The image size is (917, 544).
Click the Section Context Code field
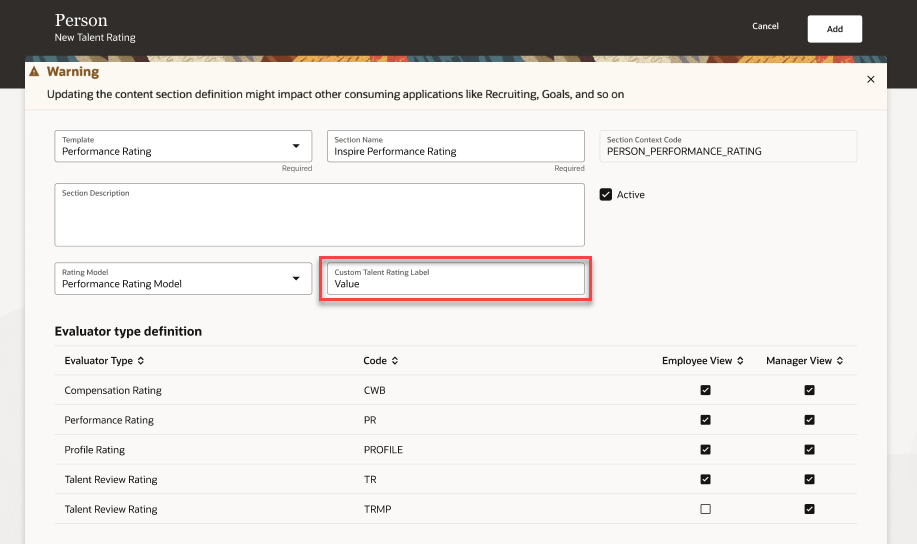[x=728, y=146]
